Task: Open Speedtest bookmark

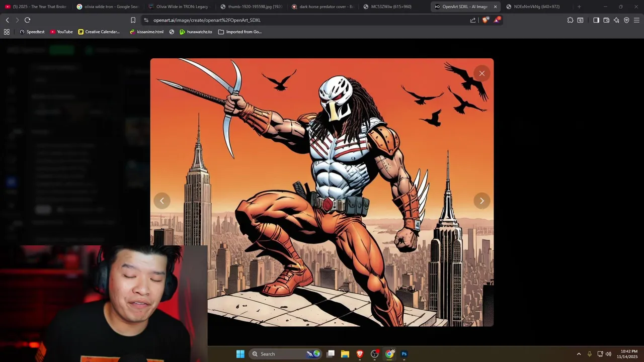Action: [x=32, y=32]
